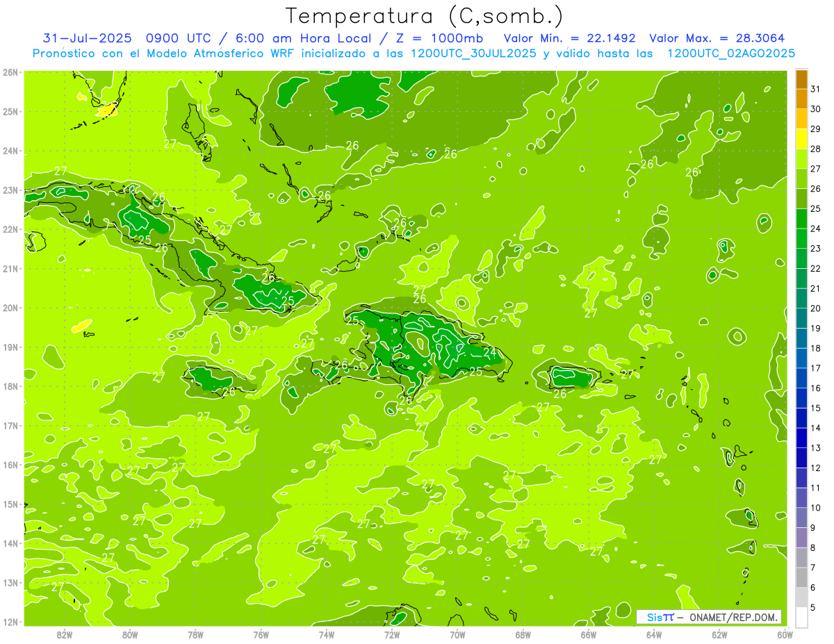Click the 'ONAMET/REP.DOM.' source label
The image size is (834, 644).
pos(733,618)
